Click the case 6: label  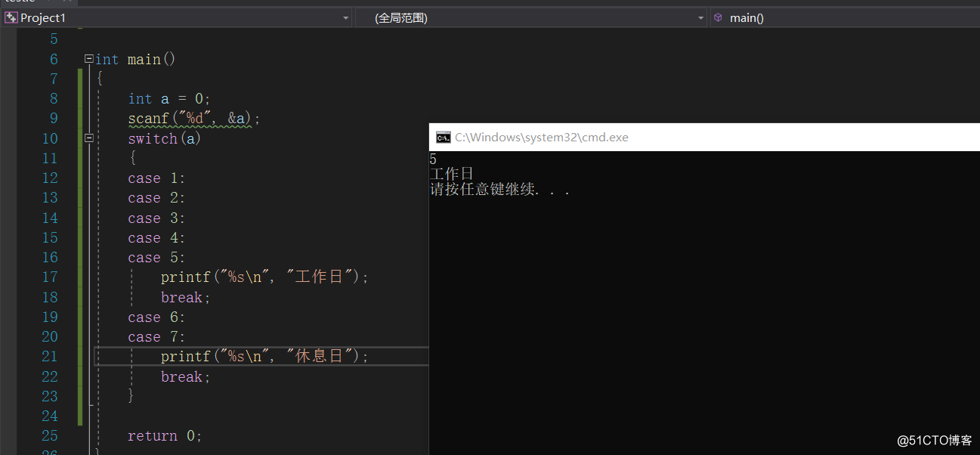coord(156,317)
